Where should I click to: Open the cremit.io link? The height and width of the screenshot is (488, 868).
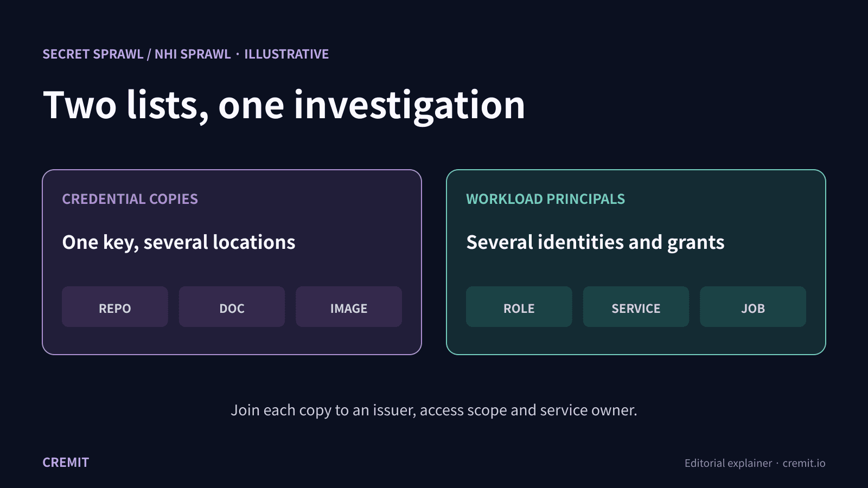804,463
